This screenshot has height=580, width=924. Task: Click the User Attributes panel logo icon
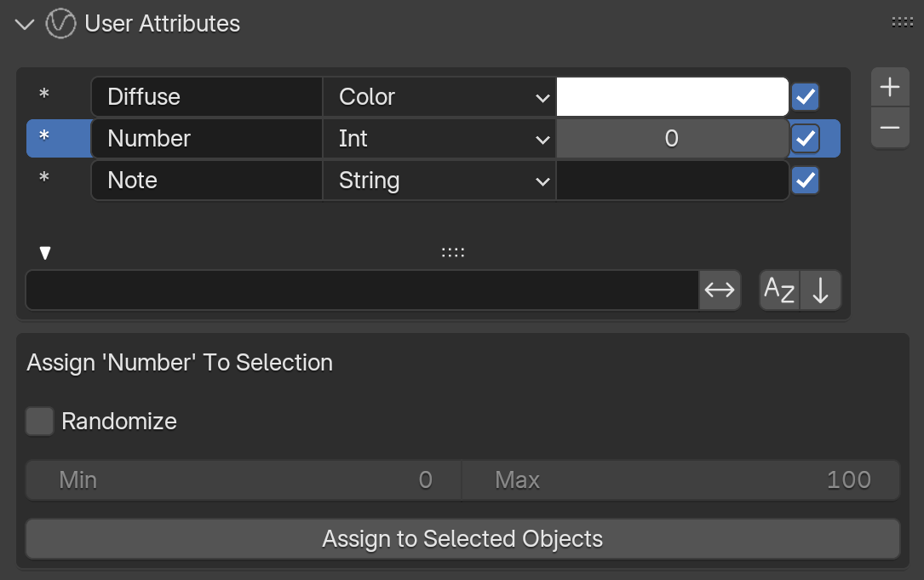tap(60, 24)
